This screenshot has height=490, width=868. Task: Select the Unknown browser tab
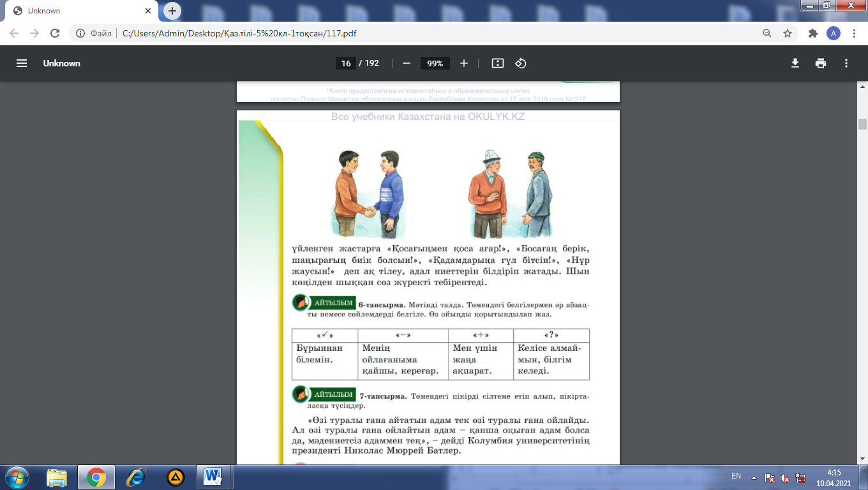(82, 11)
